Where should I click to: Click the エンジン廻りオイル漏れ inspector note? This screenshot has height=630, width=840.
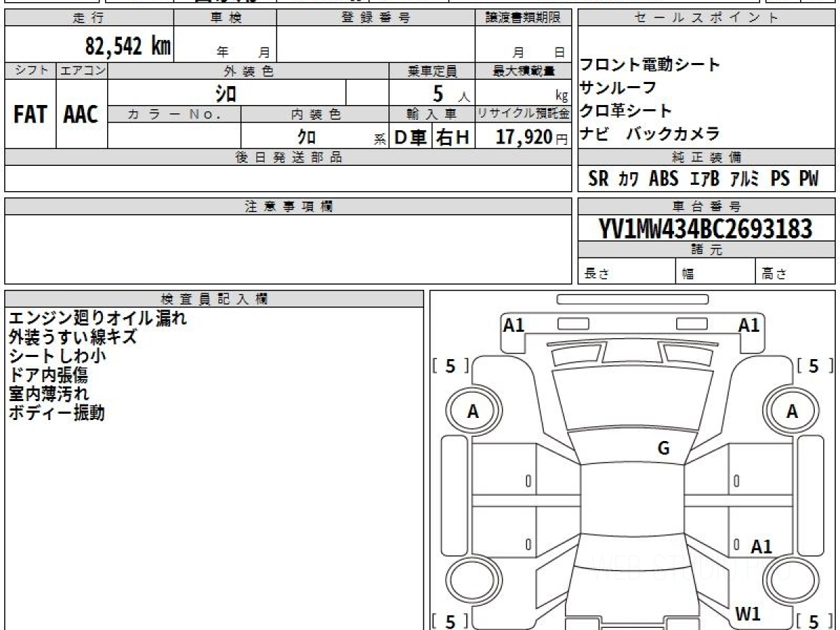(x=97, y=318)
